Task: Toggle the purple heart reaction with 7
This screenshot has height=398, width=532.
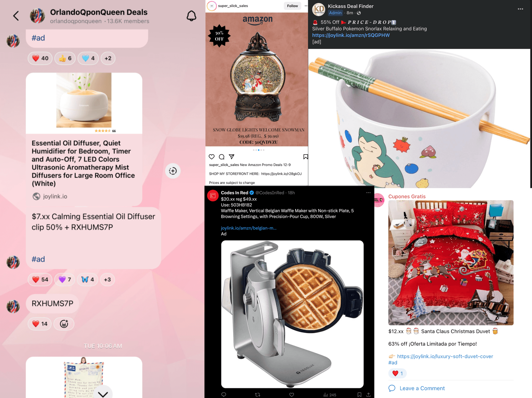Action: (x=65, y=280)
